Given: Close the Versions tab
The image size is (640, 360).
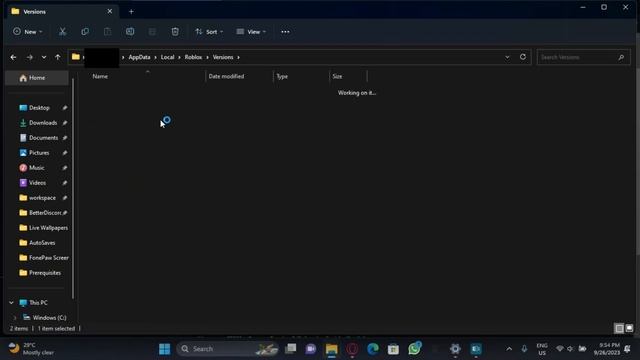Looking at the screenshot, I should (109, 11).
